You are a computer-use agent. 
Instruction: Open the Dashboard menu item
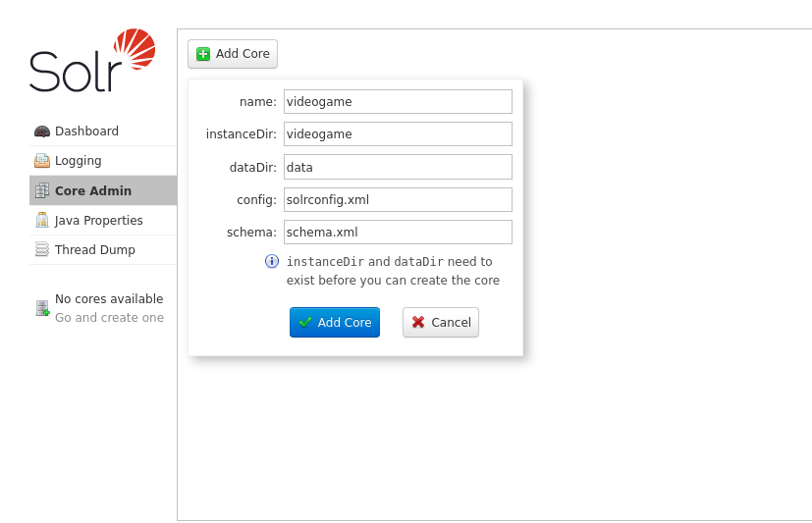click(86, 131)
